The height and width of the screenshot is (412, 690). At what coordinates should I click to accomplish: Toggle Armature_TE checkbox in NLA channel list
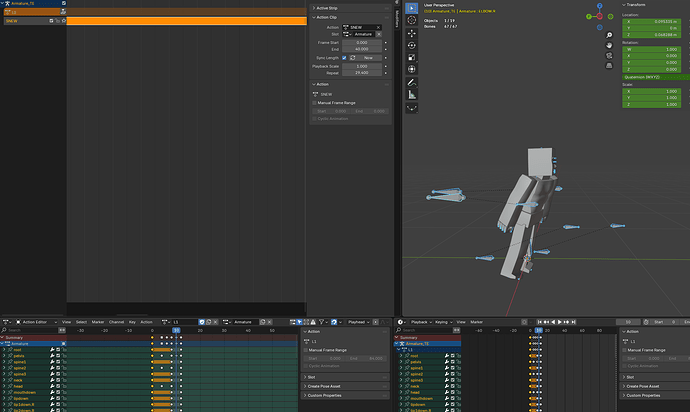coord(64,3)
